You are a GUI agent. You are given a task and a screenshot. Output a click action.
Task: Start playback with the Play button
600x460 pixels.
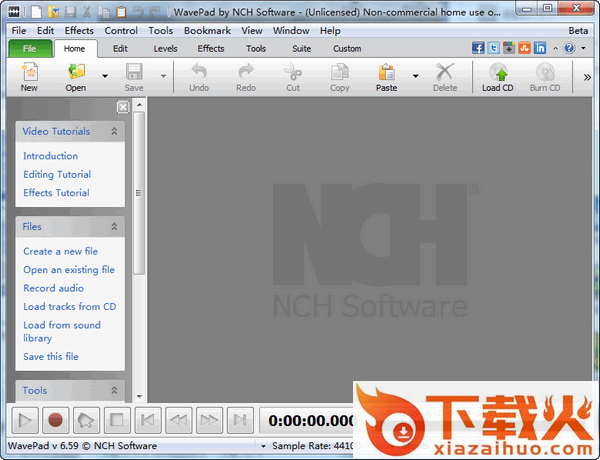(25, 420)
